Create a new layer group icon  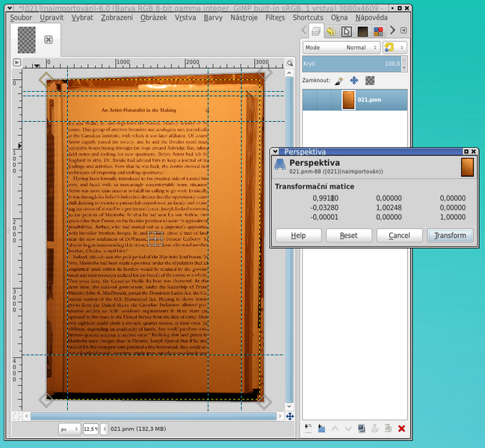point(321,429)
